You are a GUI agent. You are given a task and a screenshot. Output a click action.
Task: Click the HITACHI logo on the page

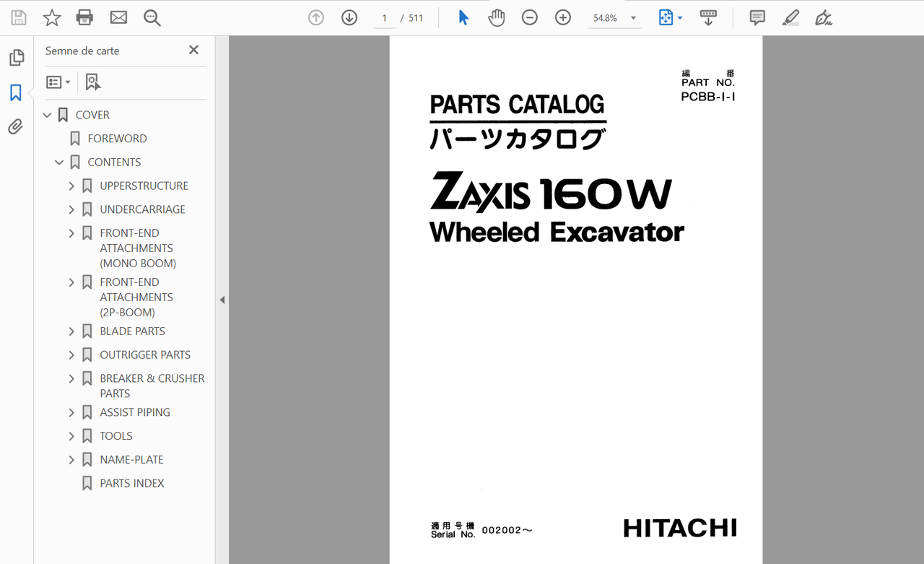point(680,528)
